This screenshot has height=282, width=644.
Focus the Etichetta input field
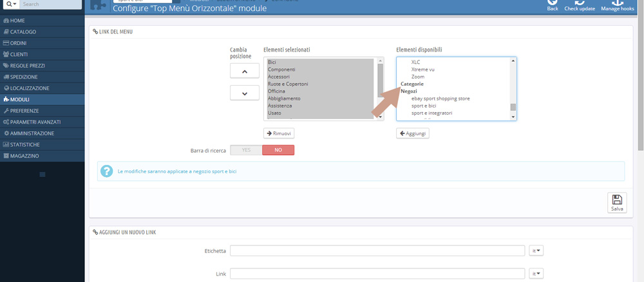(377, 251)
